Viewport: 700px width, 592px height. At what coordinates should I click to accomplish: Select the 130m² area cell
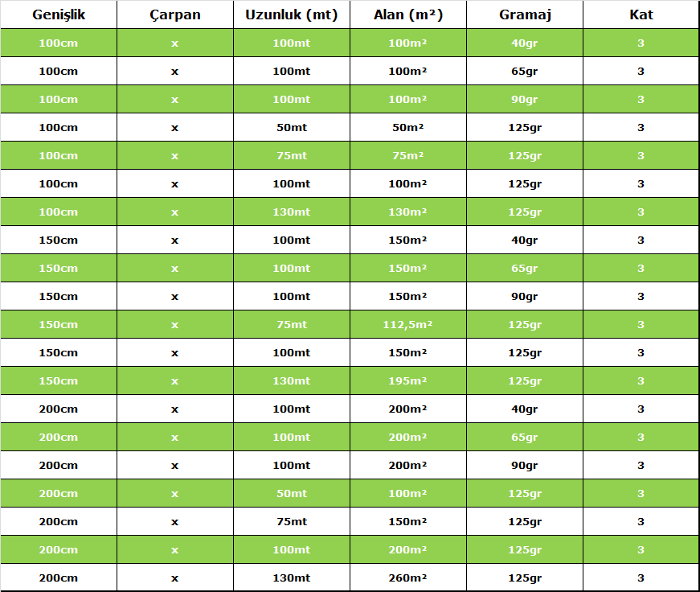pos(407,212)
